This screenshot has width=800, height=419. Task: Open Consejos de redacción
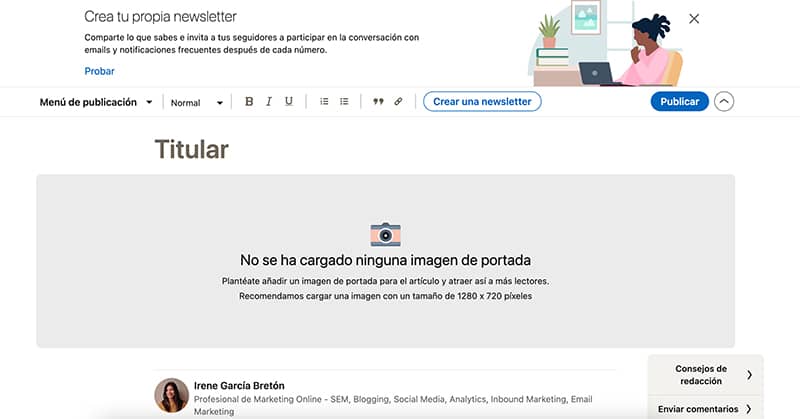pos(706,375)
